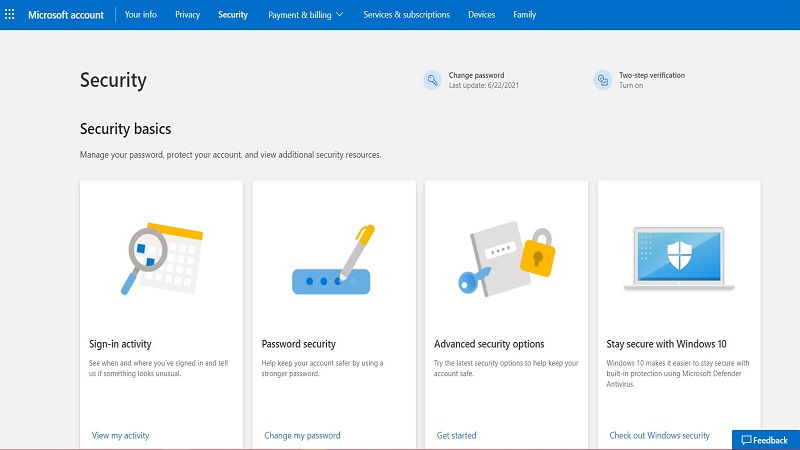
Task: Open the Your info tab
Action: [139, 15]
